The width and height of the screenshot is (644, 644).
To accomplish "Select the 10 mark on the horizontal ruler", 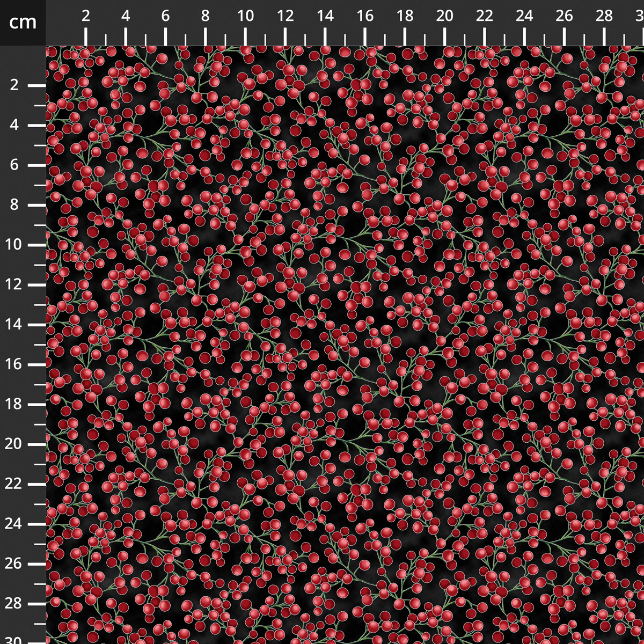I will pos(245,16).
